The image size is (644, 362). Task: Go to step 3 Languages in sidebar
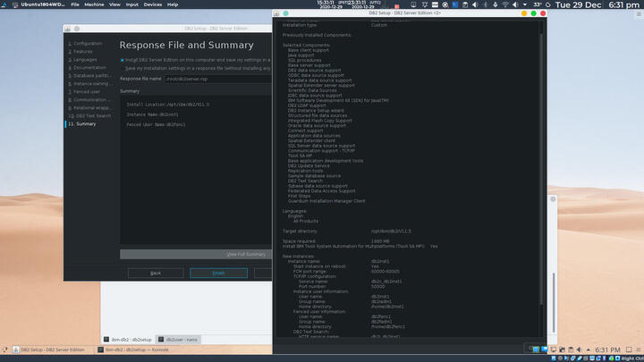point(82,60)
